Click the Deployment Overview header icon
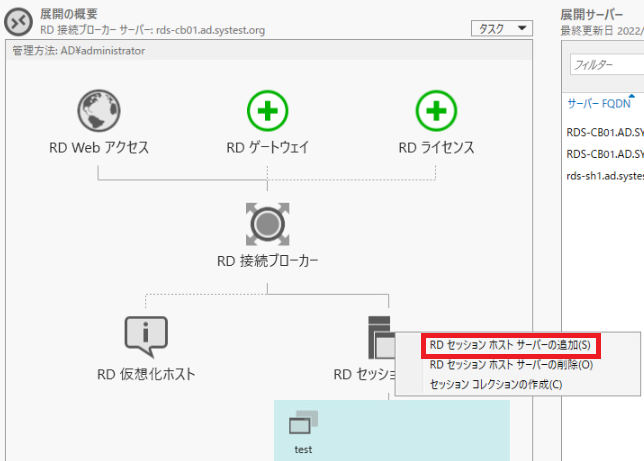This screenshot has height=461, width=644. (18, 22)
